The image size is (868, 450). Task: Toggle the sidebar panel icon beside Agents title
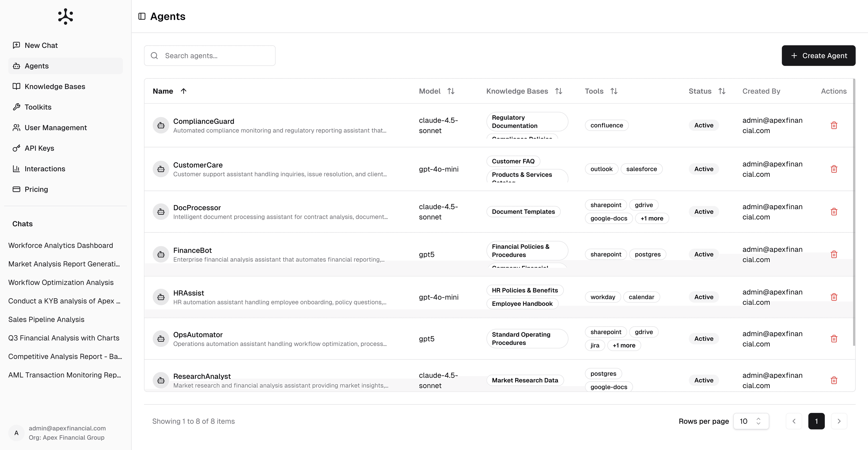tap(142, 16)
